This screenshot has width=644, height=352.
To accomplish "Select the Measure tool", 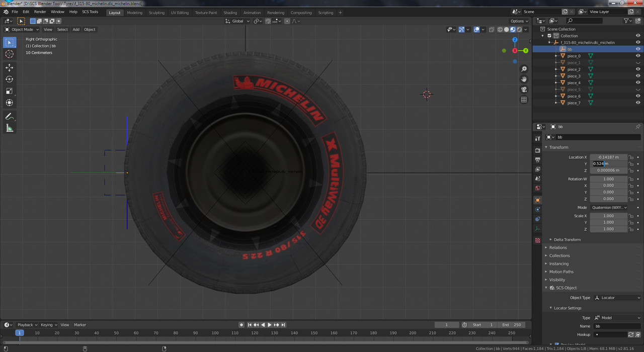I will point(10,128).
